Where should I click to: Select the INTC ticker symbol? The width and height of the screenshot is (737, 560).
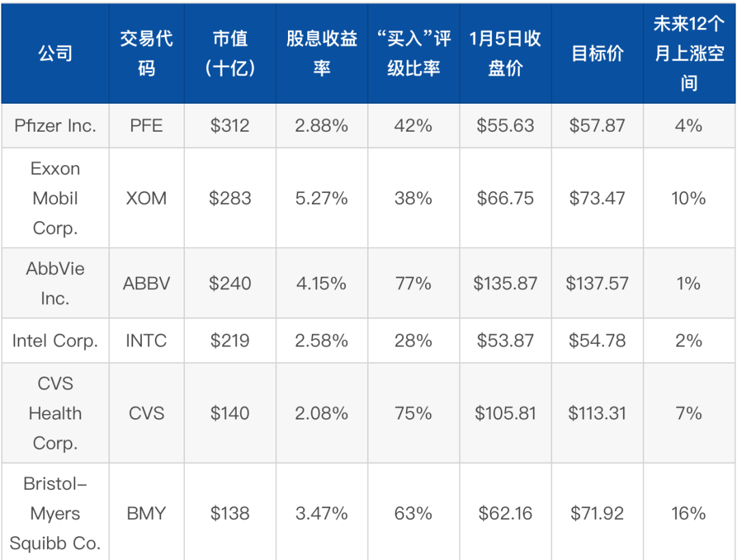point(146,340)
